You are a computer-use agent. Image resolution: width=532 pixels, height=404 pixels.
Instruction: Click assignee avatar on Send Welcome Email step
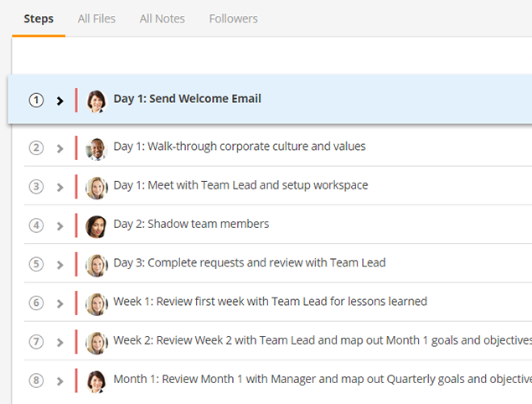coord(96,101)
